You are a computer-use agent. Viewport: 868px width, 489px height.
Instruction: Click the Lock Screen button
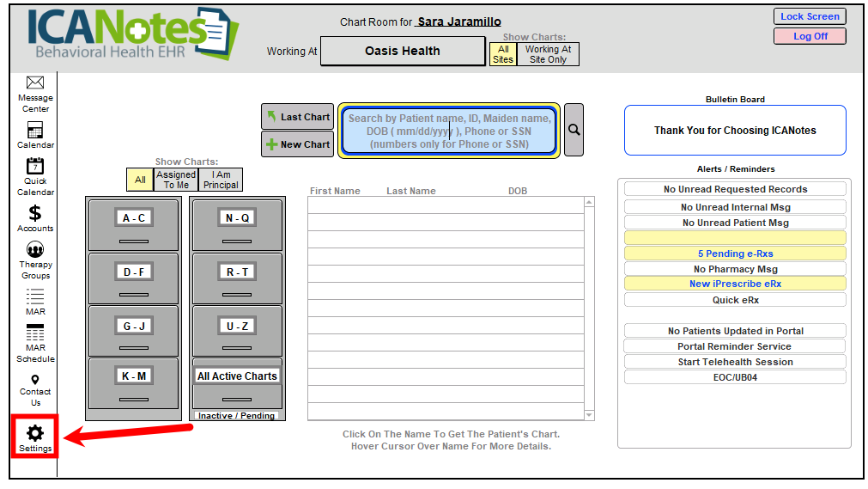click(809, 16)
